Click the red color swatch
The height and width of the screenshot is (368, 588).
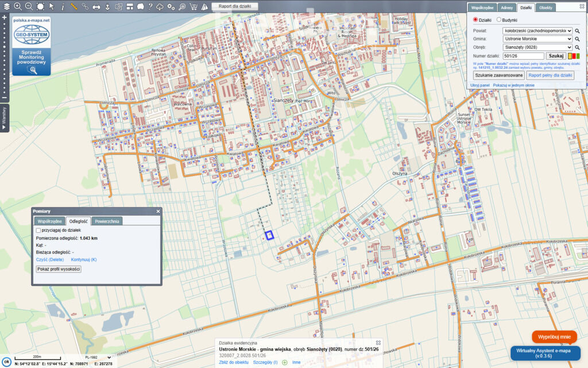pos(574,56)
